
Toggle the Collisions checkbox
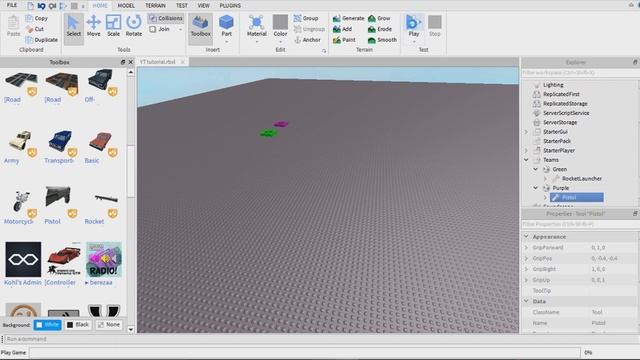click(166, 18)
